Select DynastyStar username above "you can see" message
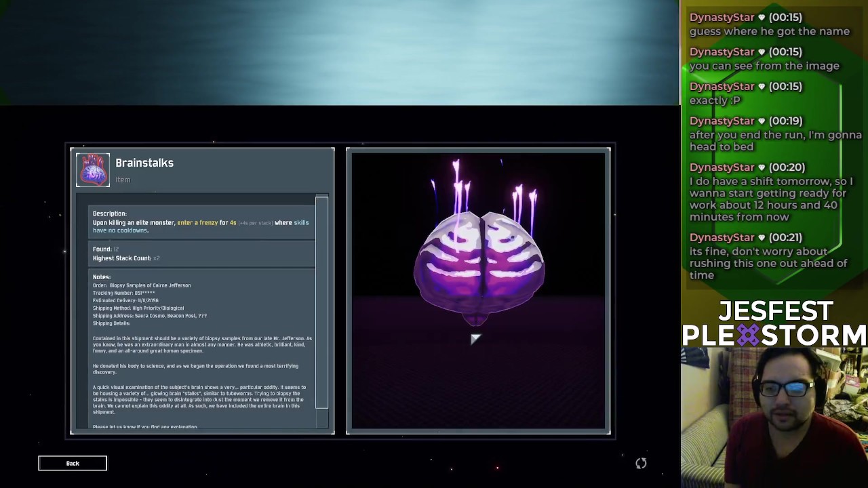The image size is (868, 488). point(722,52)
